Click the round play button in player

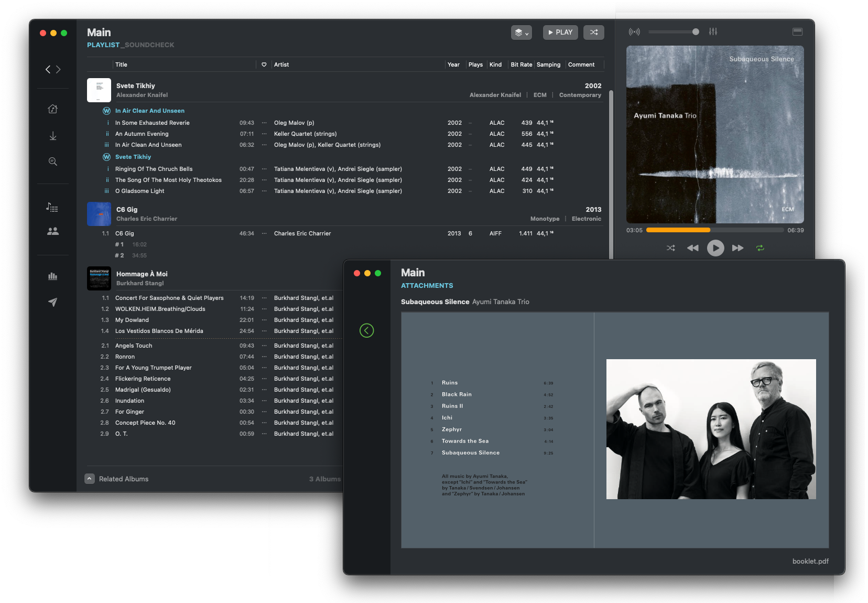[x=715, y=248]
